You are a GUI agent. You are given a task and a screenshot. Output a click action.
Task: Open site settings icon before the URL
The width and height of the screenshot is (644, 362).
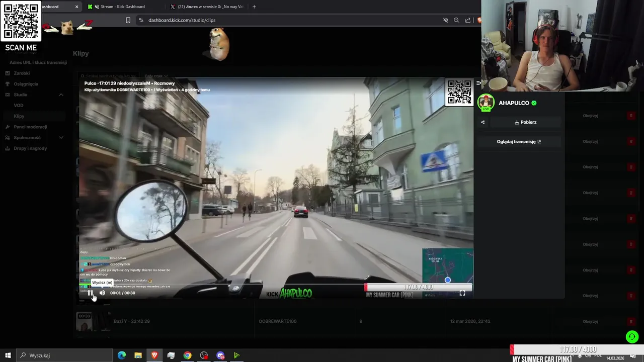click(141, 20)
